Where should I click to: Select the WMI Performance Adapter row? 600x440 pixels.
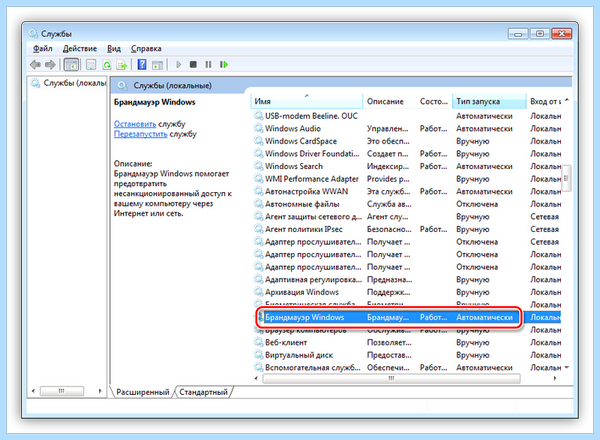[407, 179]
